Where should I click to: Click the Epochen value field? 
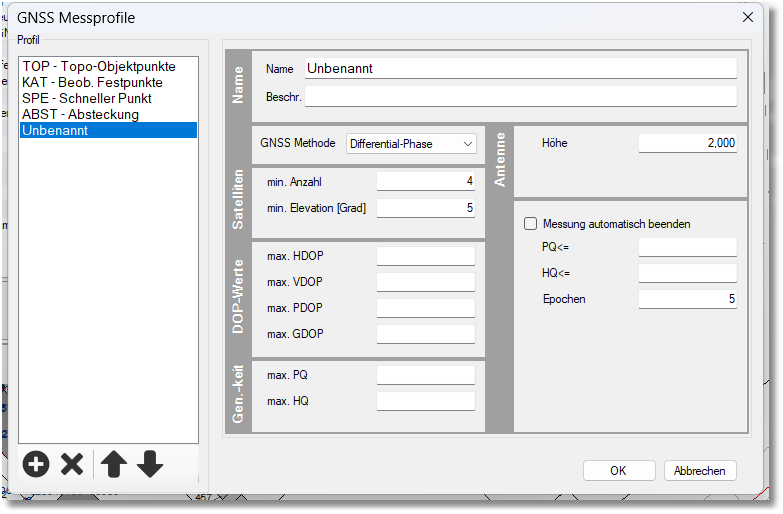(x=687, y=299)
